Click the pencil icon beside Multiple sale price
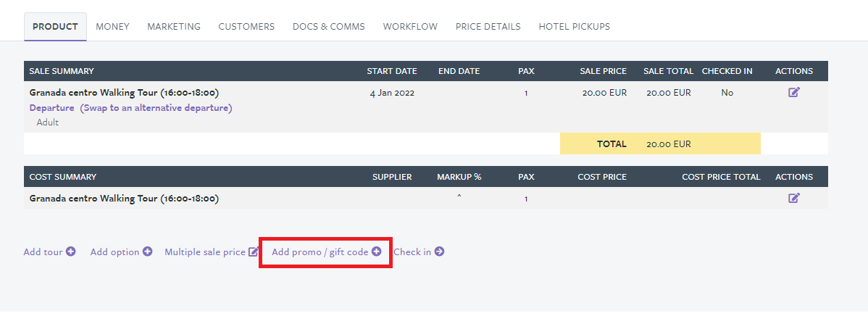This screenshot has width=868, height=316. (254, 251)
